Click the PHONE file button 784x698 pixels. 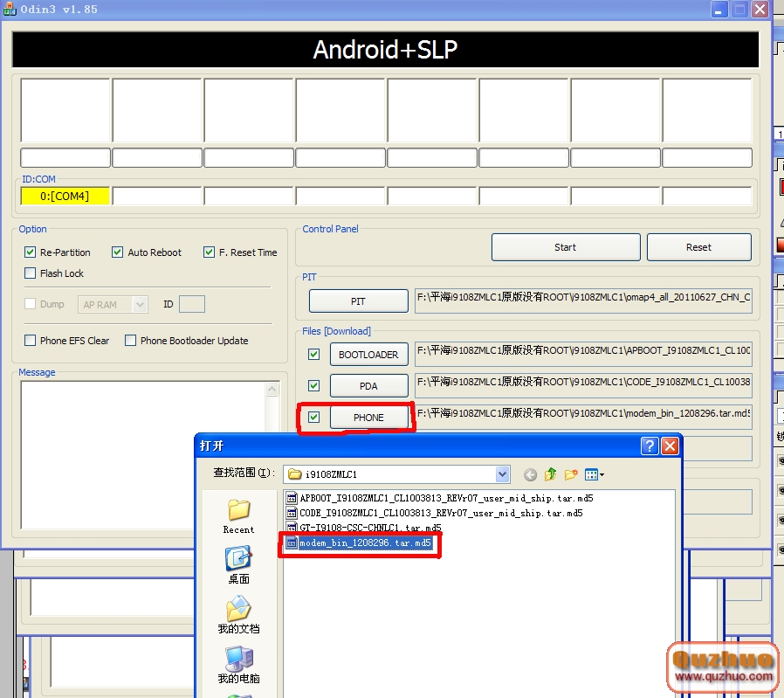369,418
